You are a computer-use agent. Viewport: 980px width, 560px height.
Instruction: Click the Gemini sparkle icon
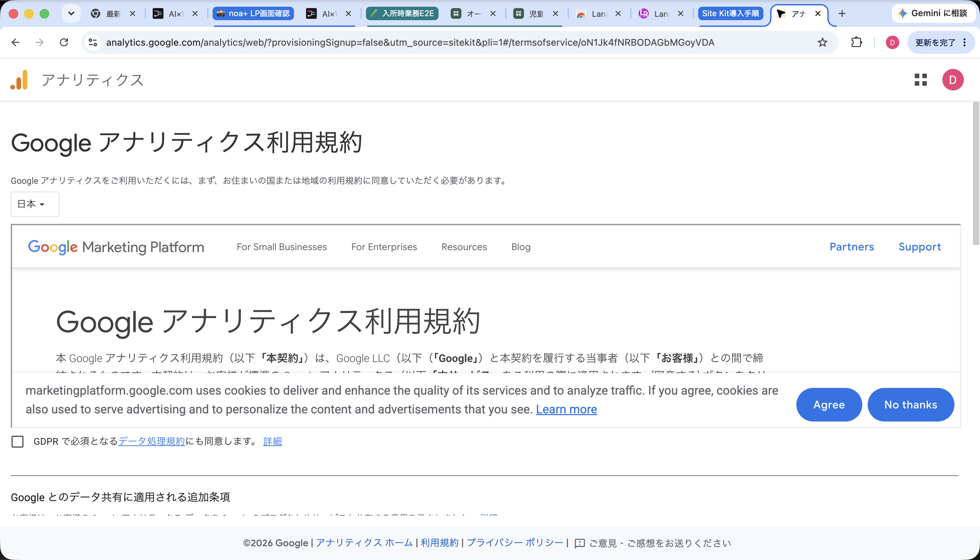903,14
